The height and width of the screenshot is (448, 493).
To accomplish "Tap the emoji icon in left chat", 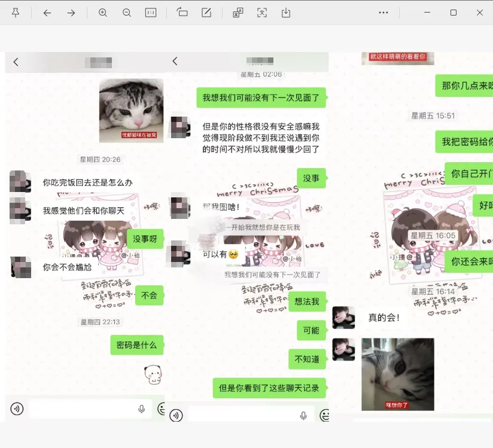I will [161, 409].
